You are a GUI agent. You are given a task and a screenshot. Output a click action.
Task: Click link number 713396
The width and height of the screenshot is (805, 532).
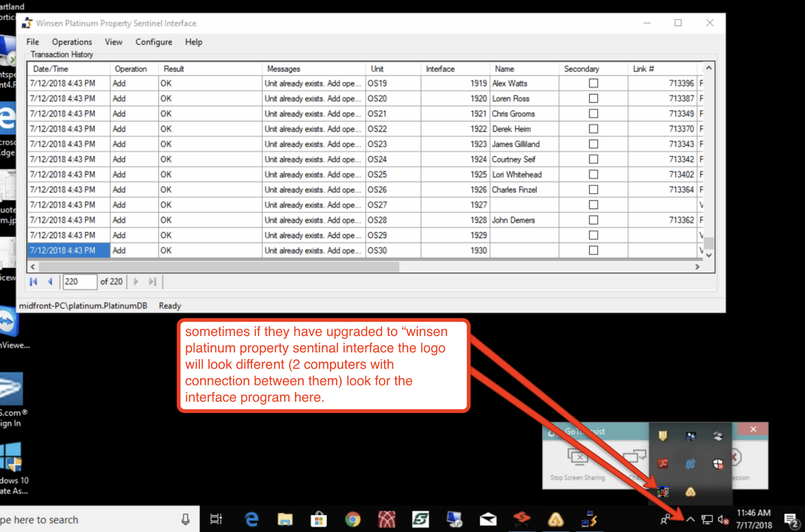pos(681,83)
